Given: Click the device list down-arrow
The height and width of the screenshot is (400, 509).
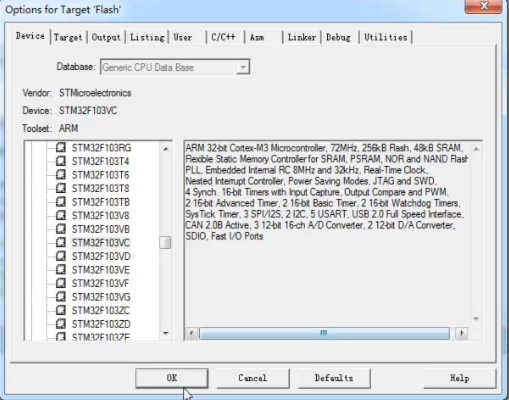Looking at the screenshot, I should click(166, 333).
